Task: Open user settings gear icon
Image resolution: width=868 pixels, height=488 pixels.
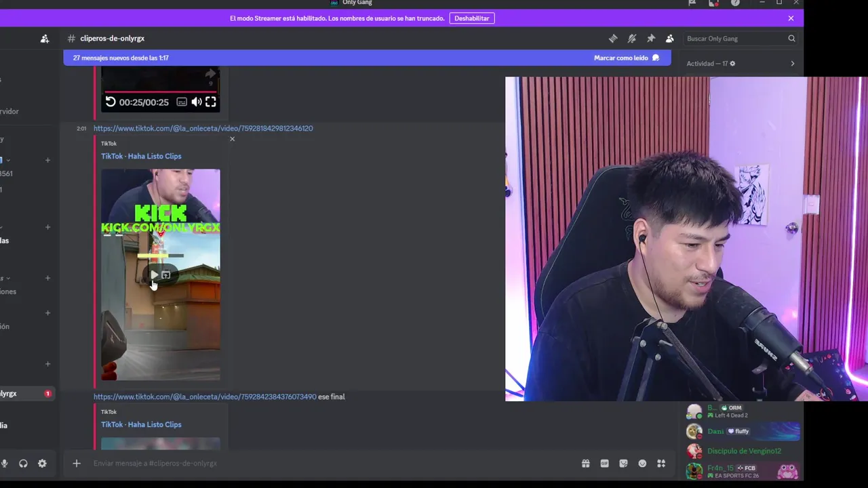Action: [42, 464]
